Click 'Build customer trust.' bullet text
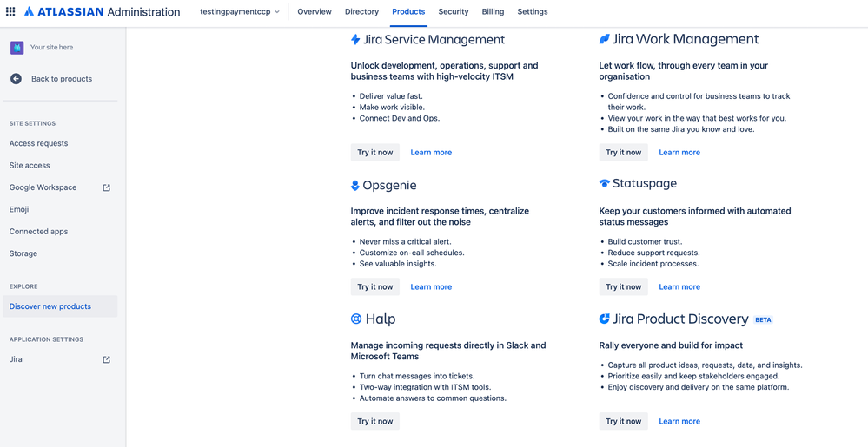The height and width of the screenshot is (447, 868). [645, 242]
